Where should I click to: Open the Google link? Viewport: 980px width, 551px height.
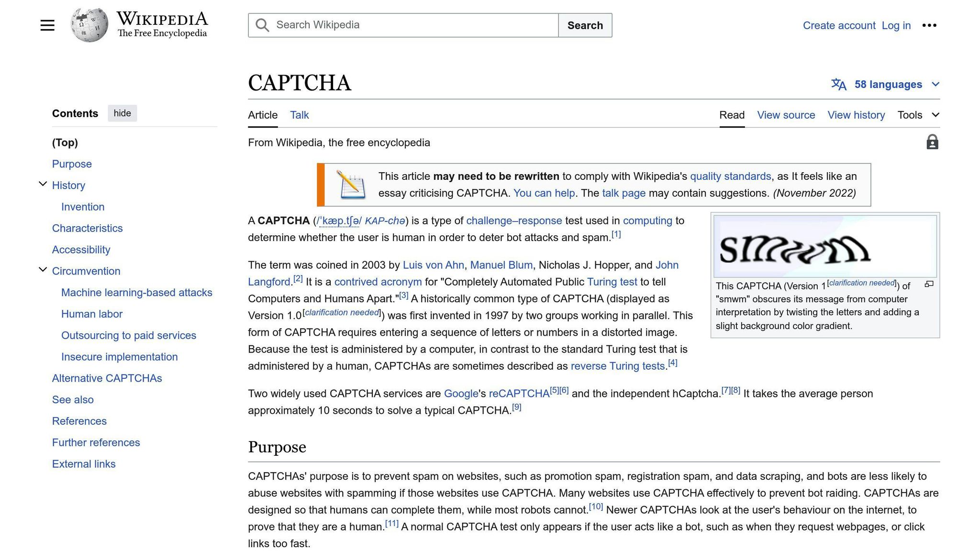[x=461, y=394]
